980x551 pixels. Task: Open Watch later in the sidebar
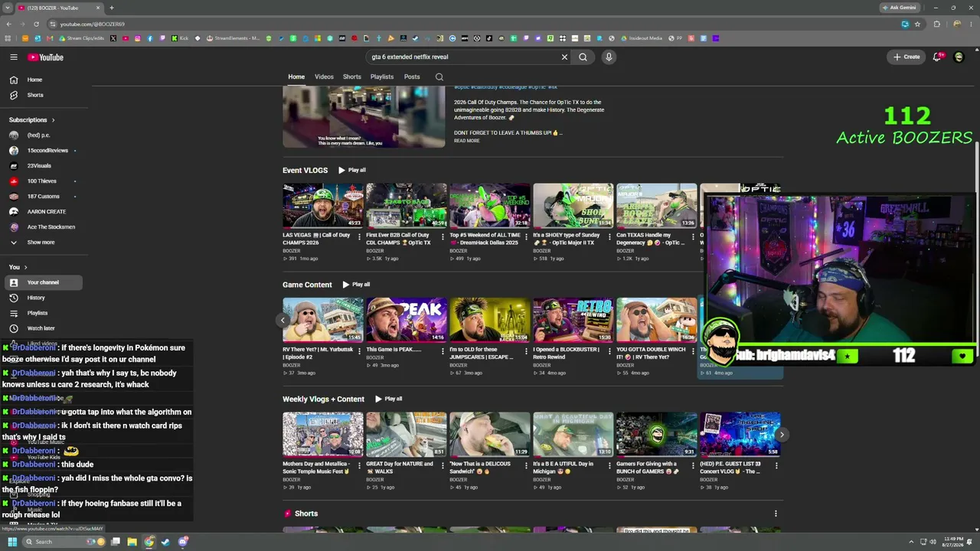click(x=42, y=328)
